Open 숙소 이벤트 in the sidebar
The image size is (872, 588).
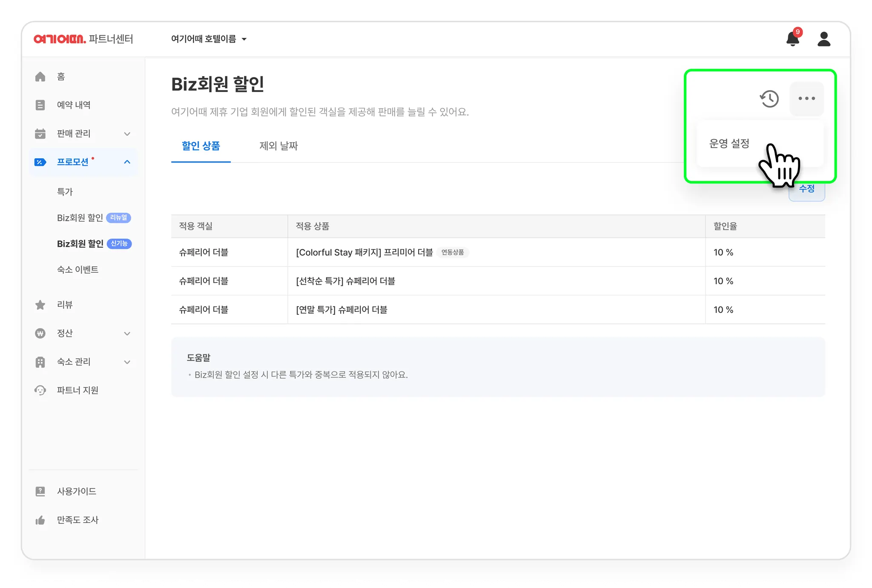coord(78,270)
